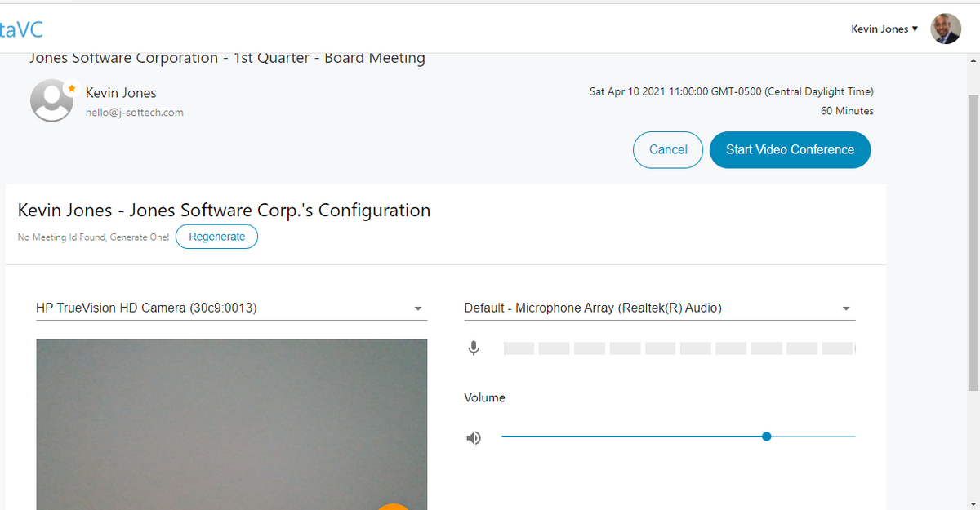Image resolution: width=980 pixels, height=510 pixels.
Task: Click the microphone level meter bar
Action: click(x=679, y=348)
